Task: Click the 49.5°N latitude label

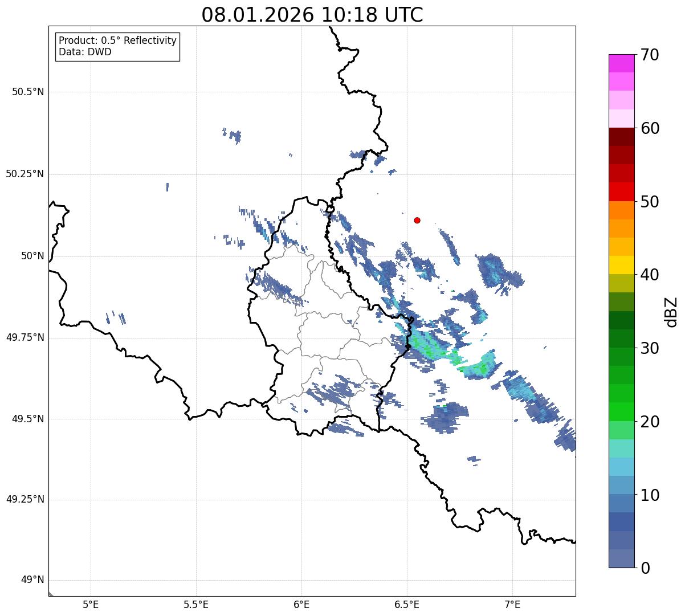Action: 28,419
